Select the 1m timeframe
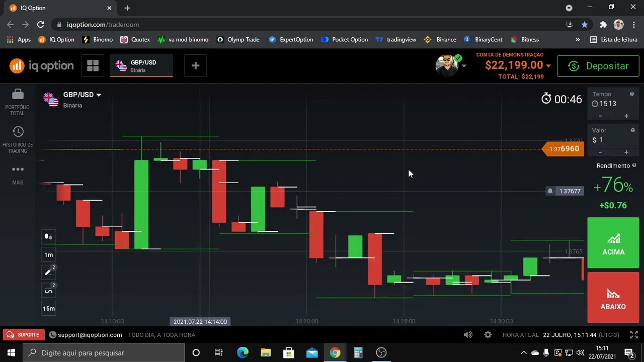 coord(48,254)
